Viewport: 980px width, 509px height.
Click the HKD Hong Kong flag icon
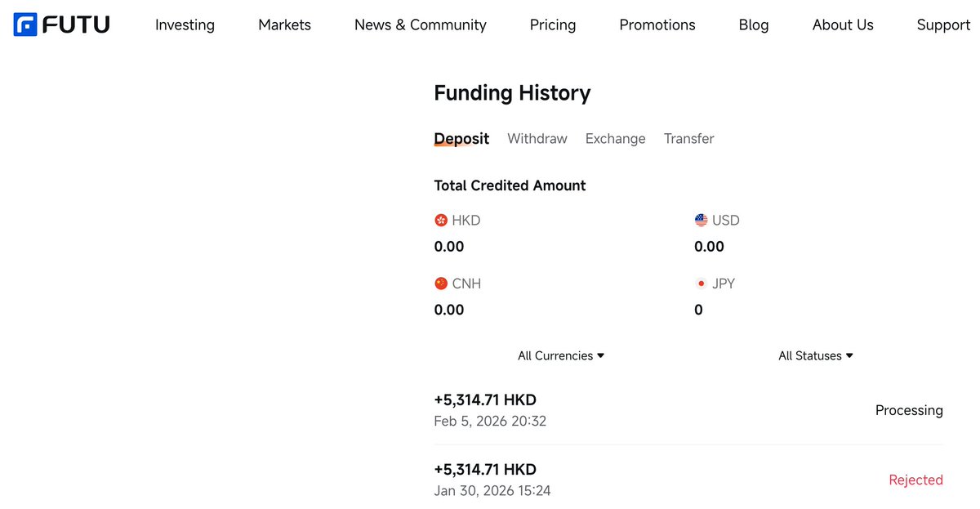(441, 220)
